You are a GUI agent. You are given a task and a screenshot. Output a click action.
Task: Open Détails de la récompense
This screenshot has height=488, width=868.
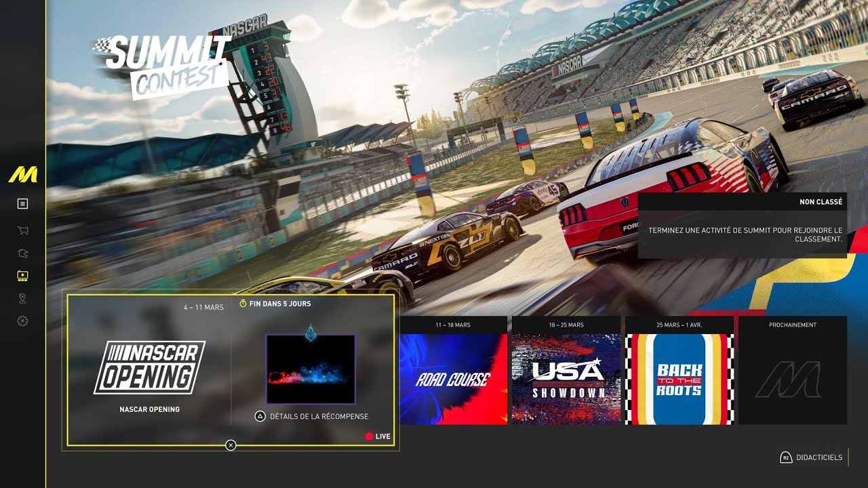[319, 416]
